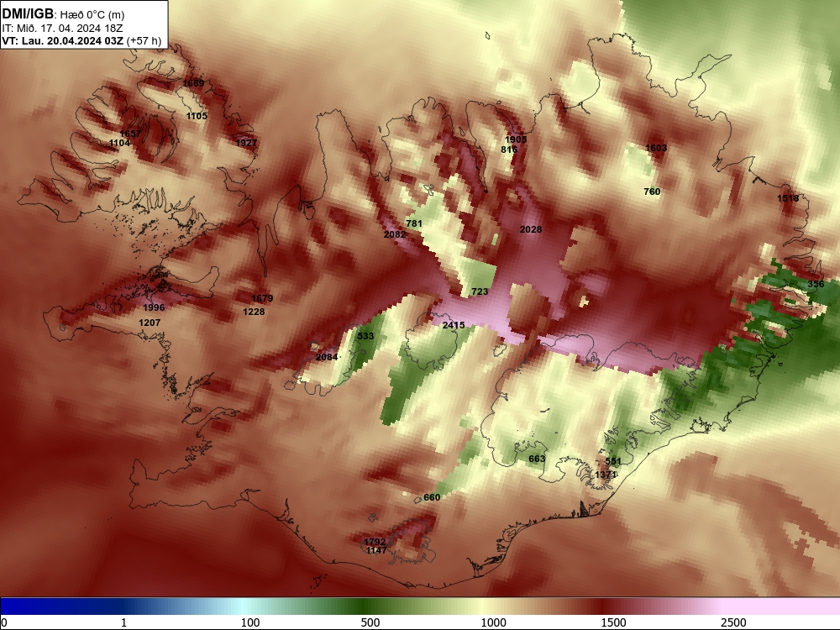Pick the 1228 height label
Screen dimensions: 840x630
coord(254,312)
